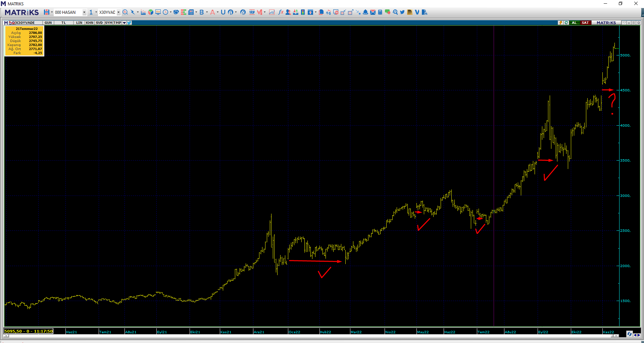
Task: Toggle the GUN period button
Action: click(48, 23)
